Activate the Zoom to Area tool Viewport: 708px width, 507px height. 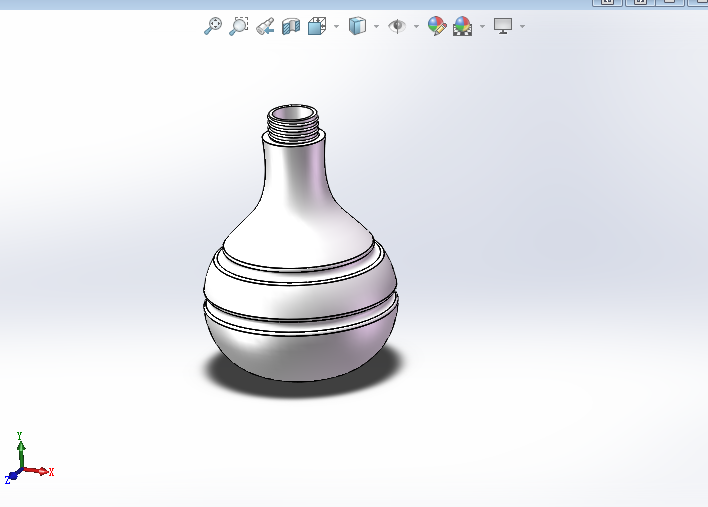pos(239,26)
